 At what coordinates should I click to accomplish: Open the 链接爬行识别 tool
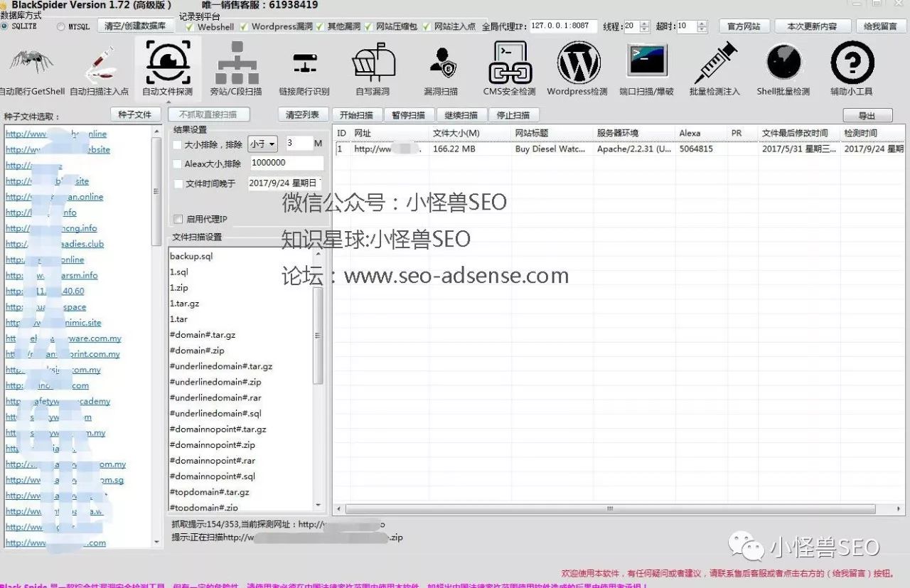click(304, 73)
